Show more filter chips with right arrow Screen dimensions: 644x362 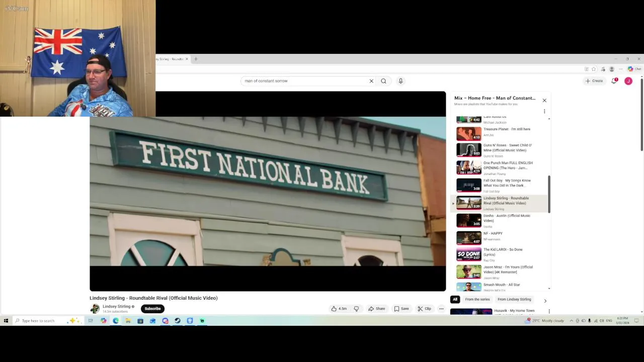(545, 301)
